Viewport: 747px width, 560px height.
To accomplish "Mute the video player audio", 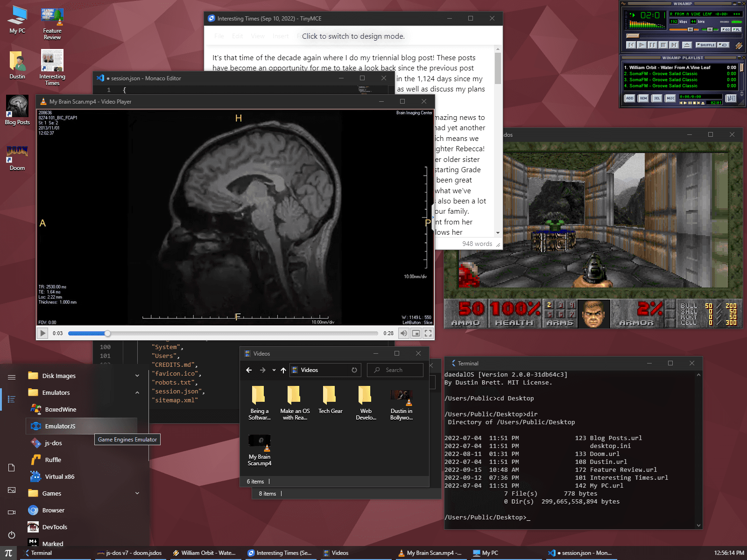I will (404, 333).
